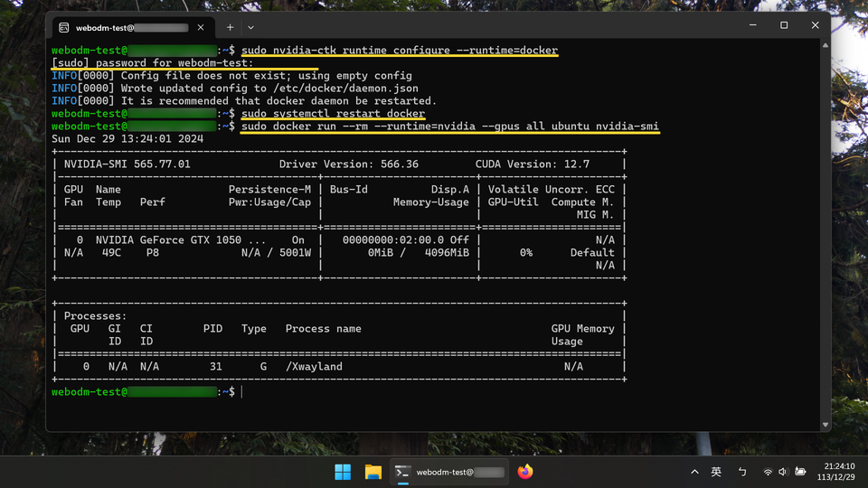
Task: Select the webodm-test terminal tab
Action: pyautogui.click(x=132, y=27)
